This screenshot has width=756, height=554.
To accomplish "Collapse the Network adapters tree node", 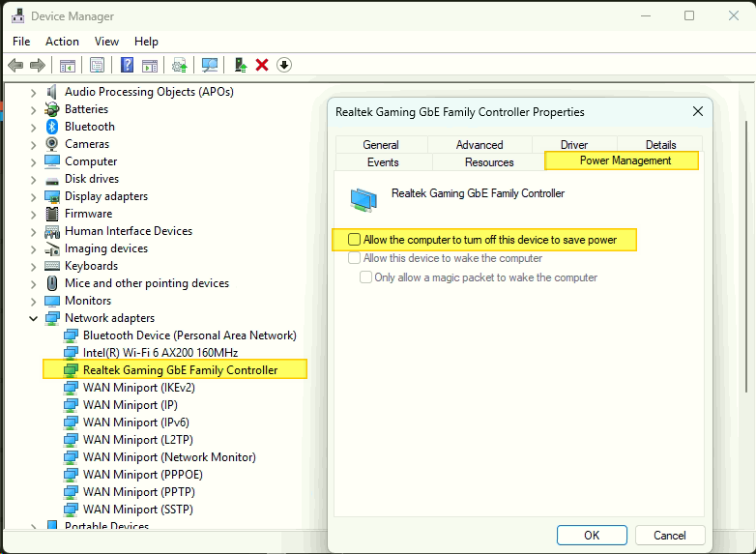I will pos(34,318).
